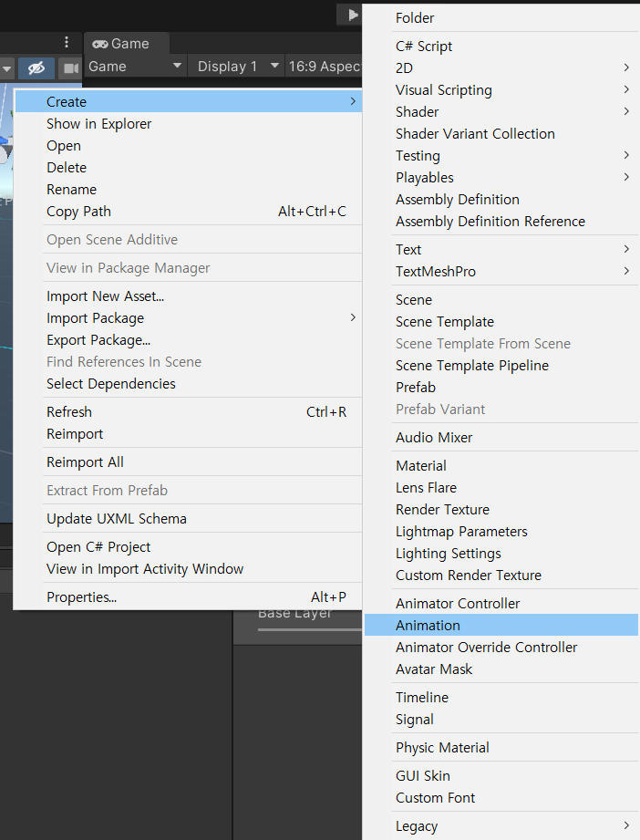The width and height of the screenshot is (640, 840).
Task: Create a new Material
Action: 501,466
